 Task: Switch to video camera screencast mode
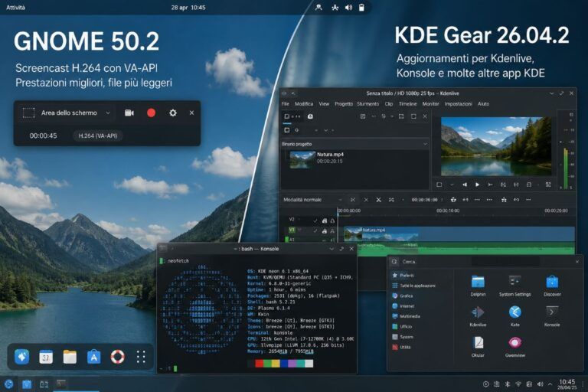click(x=129, y=113)
